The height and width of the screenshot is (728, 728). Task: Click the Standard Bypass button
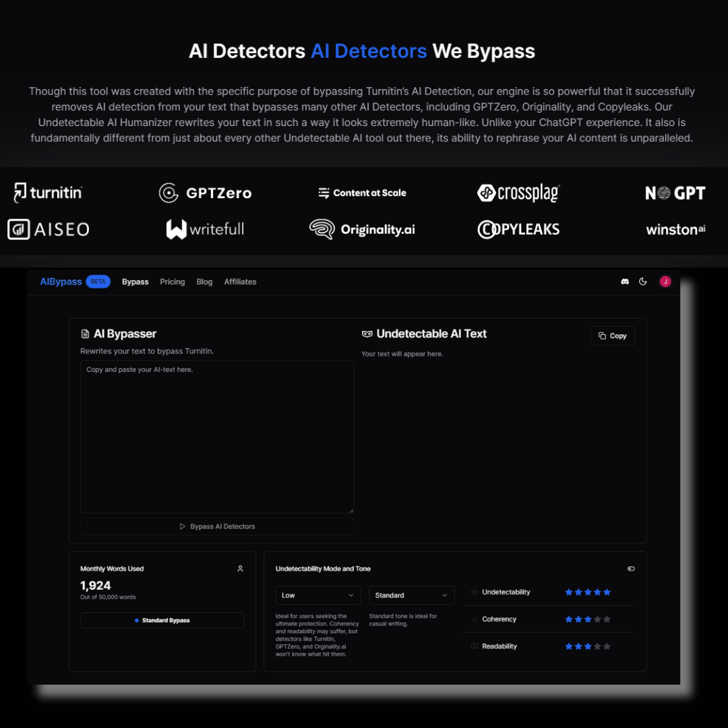click(x=162, y=620)
